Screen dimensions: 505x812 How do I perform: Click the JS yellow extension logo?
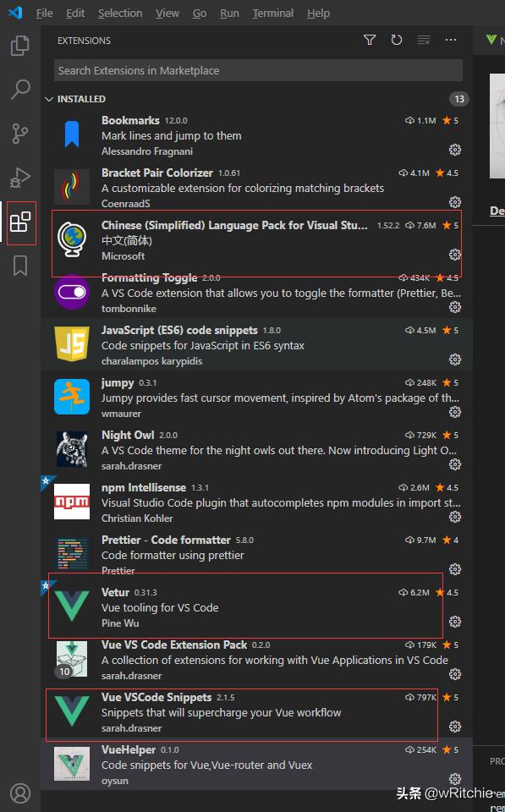point(71,344)
